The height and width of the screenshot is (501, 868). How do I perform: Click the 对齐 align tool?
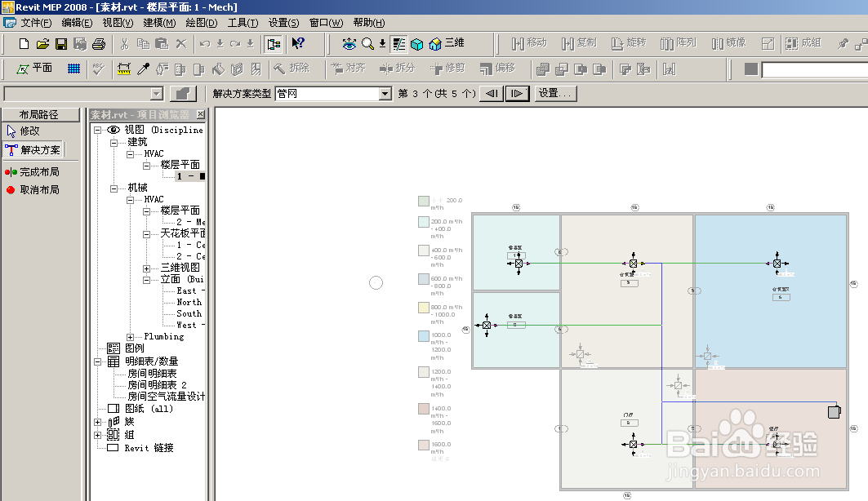click(x=349, y=69)
